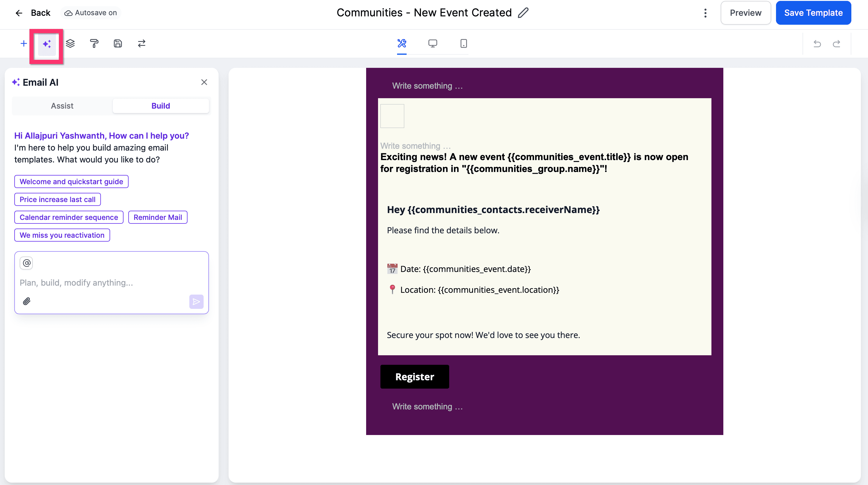
Task: Open the Email AI sparkle icon
Action: tap(47, 44)
